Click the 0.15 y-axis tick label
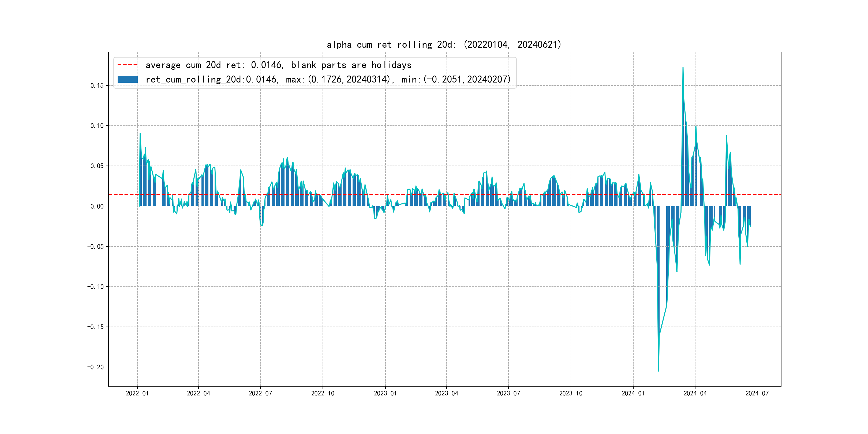Image resolution: width=868 pixels, height=434 pixels. click(97, 85)
